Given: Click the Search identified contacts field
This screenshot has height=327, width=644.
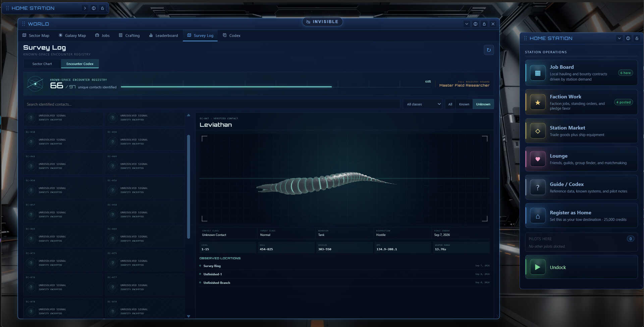Looking at the screenshot, I should point(212,104).
